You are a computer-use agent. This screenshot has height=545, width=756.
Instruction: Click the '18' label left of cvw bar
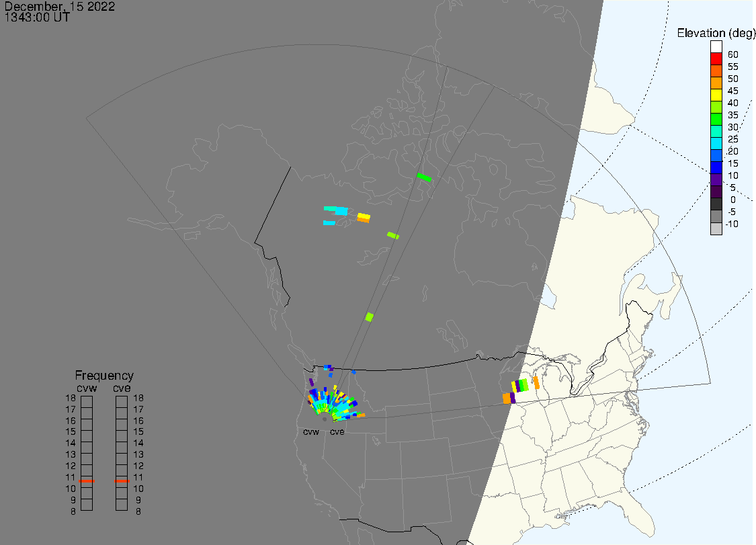coord(71,398)
